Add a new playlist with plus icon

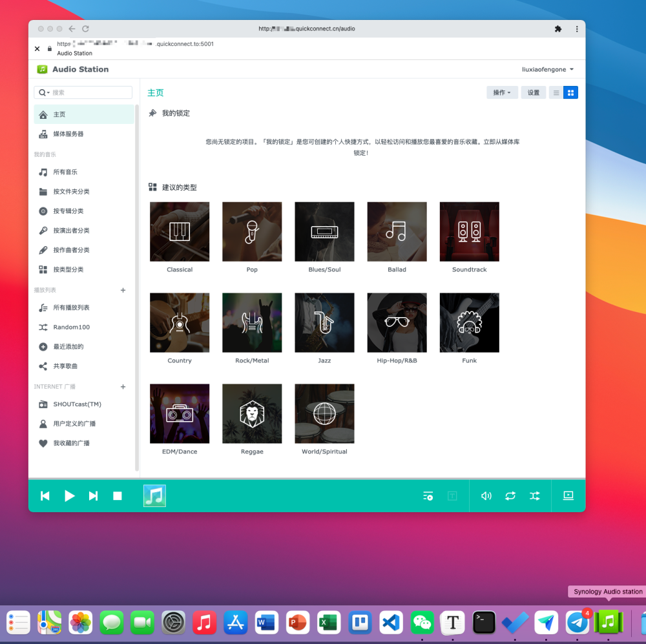point(123,290)
